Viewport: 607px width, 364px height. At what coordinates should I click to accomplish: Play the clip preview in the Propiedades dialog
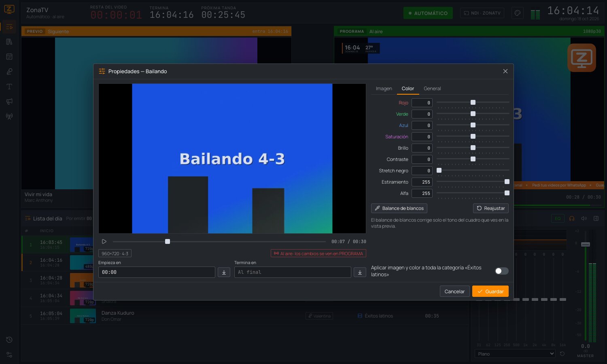104,241
